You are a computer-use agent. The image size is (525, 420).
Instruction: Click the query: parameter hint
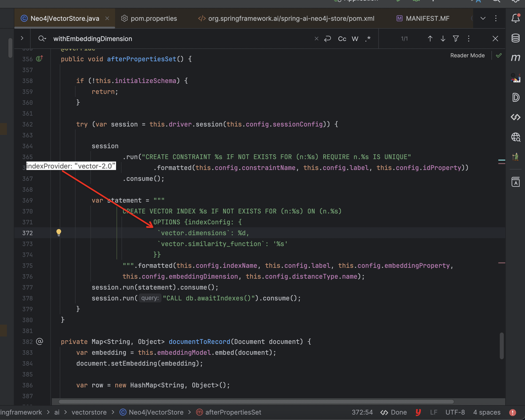[150, 298]
